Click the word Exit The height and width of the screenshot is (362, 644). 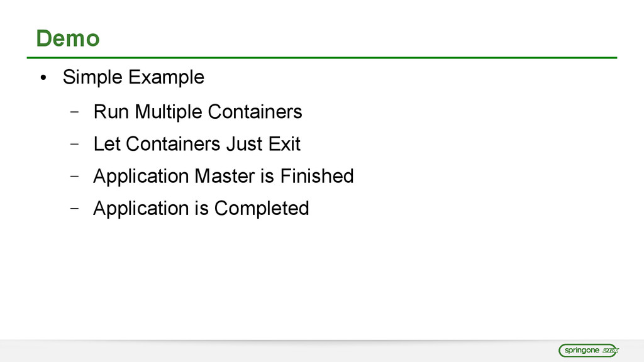pos(284,144)
